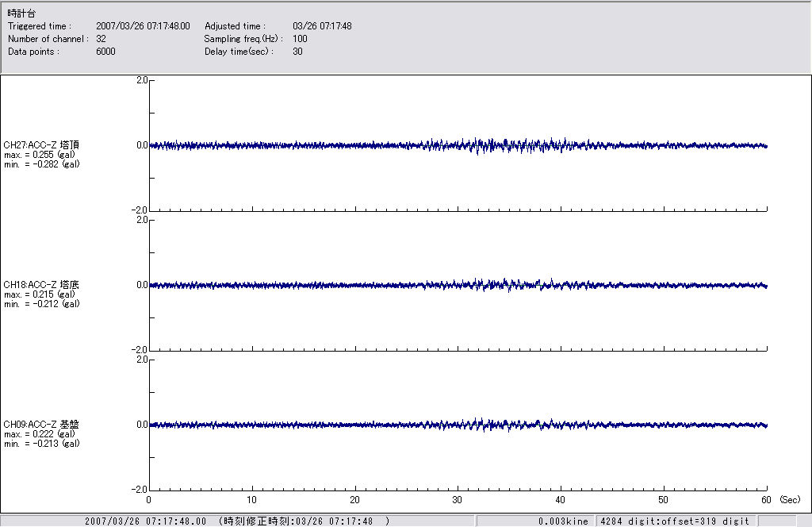
Task: Select the Sampling freq value 100
Action: pyautogui.click(x=300, y=39)
